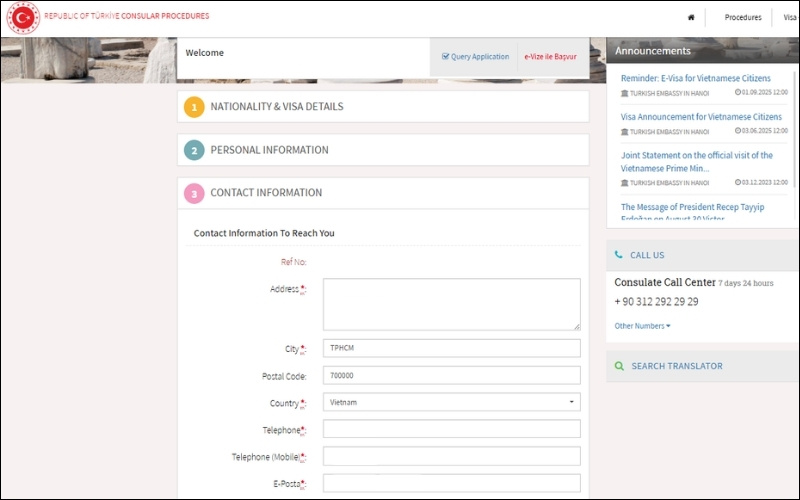Open the Visa menu item
This screenshot has height=500, width=800.
click(790, 17)
